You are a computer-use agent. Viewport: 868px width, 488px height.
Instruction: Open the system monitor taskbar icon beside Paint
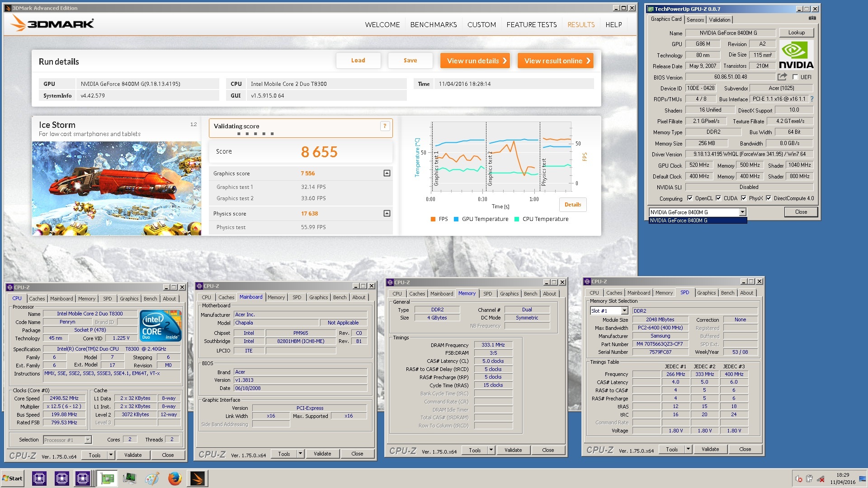pos(130,479)
